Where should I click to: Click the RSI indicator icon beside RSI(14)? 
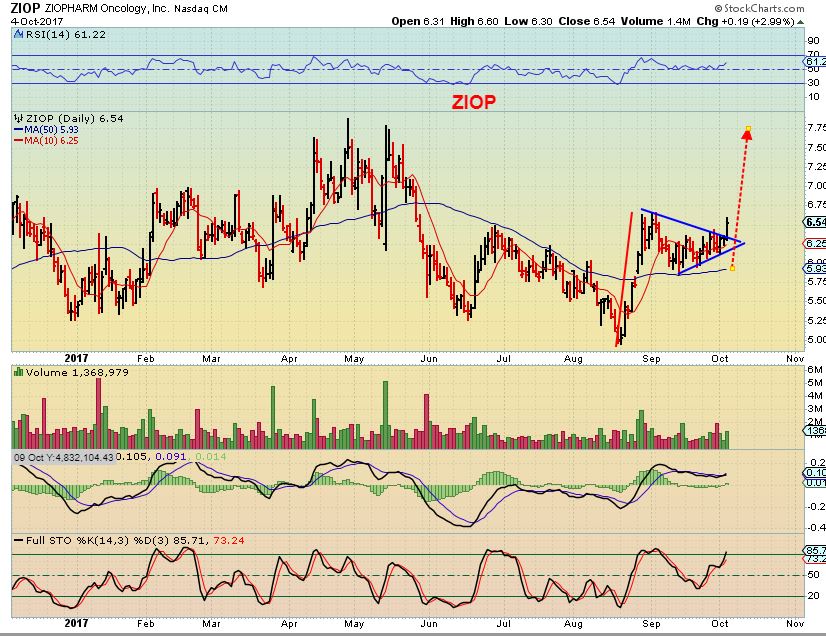18,34
